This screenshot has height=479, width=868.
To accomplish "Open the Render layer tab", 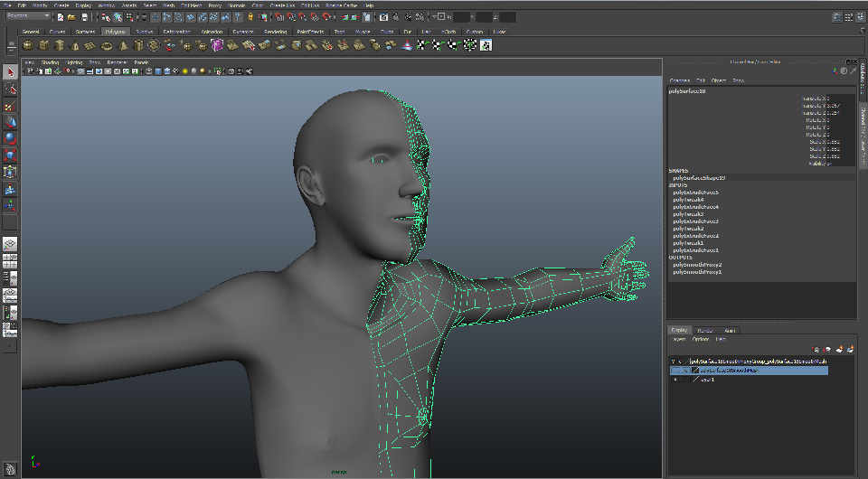I will [x=705, y=330].
